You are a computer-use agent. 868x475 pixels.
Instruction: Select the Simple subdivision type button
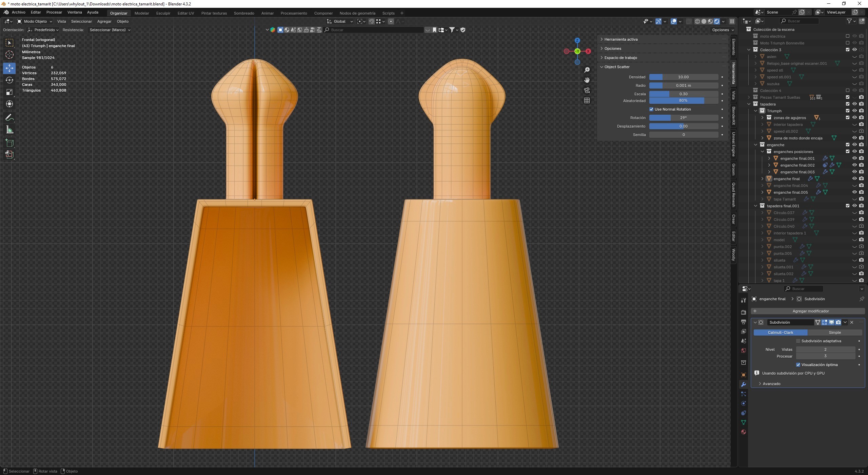(834, 332)
